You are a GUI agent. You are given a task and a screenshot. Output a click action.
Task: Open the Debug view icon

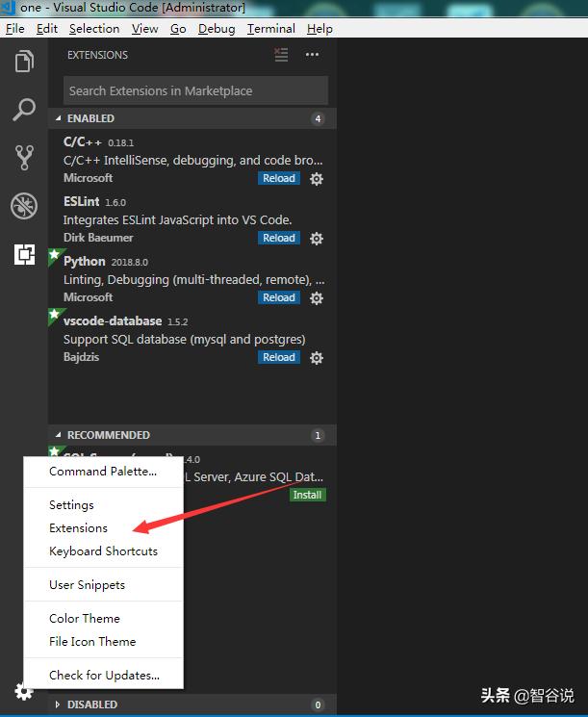24,206
